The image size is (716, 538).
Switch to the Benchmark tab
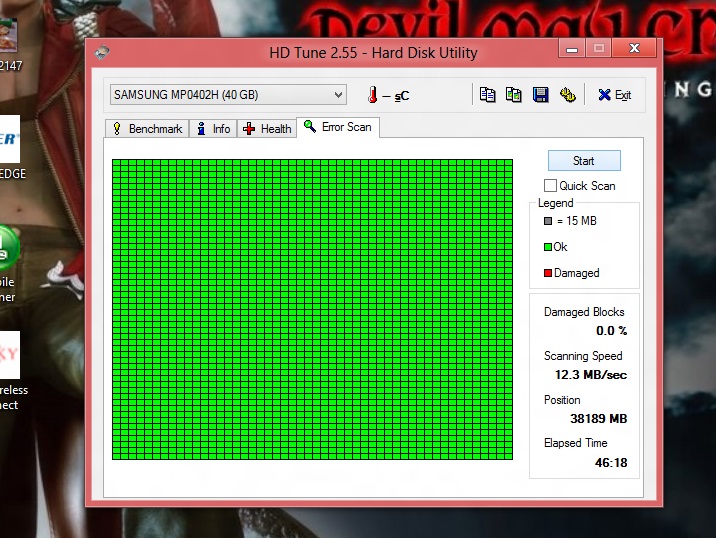pos(147,129)
